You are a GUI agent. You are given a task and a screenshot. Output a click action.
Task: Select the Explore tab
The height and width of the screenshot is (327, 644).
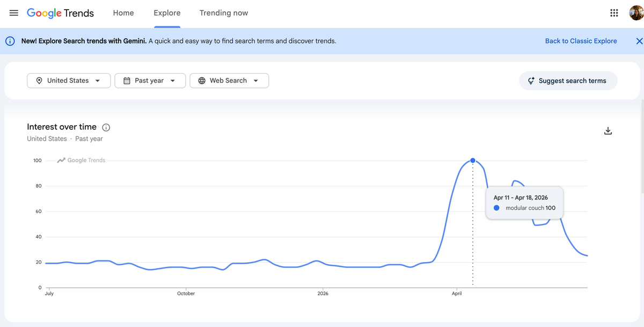[167, 13]
